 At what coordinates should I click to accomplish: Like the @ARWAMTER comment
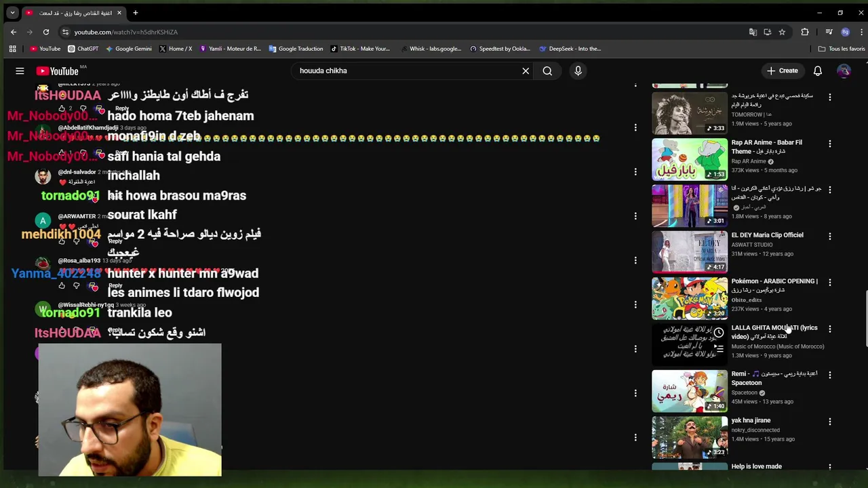62,242
